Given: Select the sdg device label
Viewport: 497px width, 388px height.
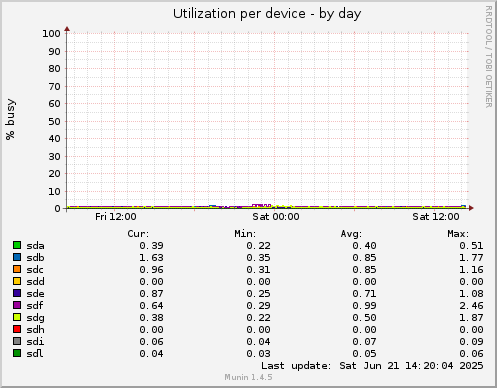Looking at the screenshot, I should coord(35,318).
